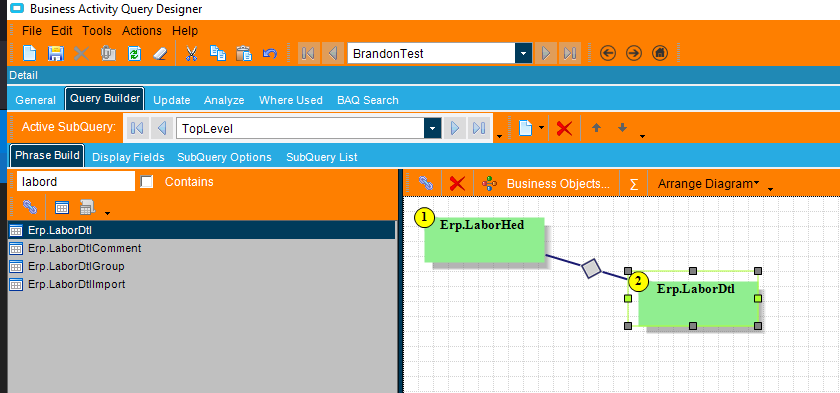Image resolution: width=840 pixels, height=393 pixels.
Task: Switch to the General tab
Action: coord(35,100)
